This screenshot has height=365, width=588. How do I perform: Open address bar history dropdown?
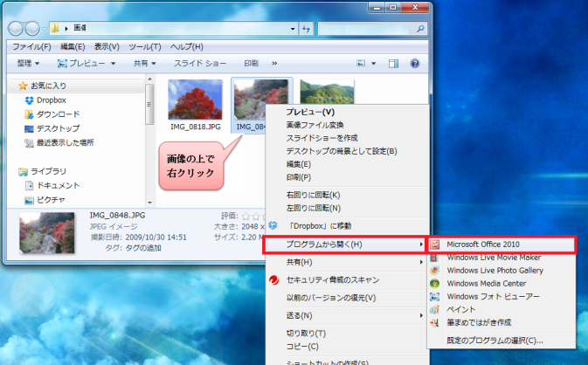click(293, 29)
